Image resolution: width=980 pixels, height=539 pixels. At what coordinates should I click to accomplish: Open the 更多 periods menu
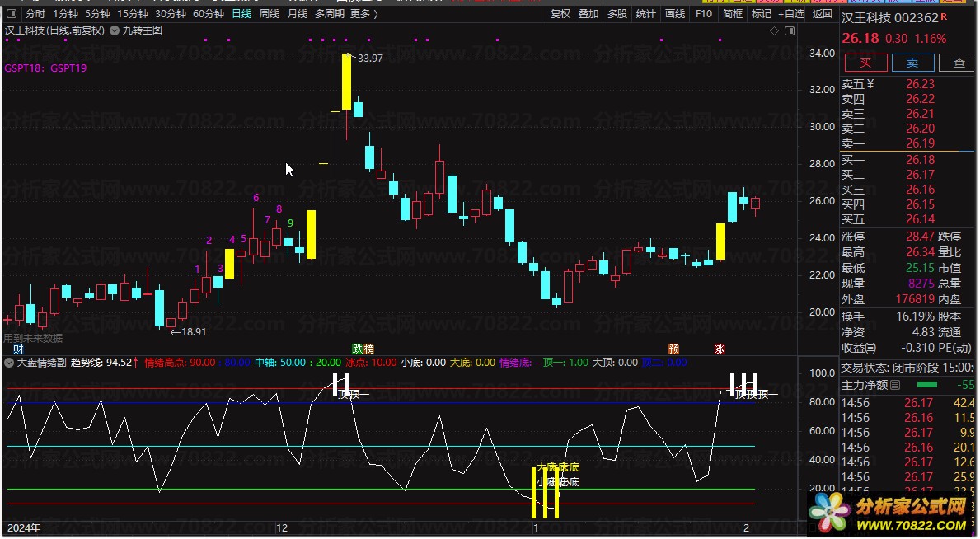[363, 14]
